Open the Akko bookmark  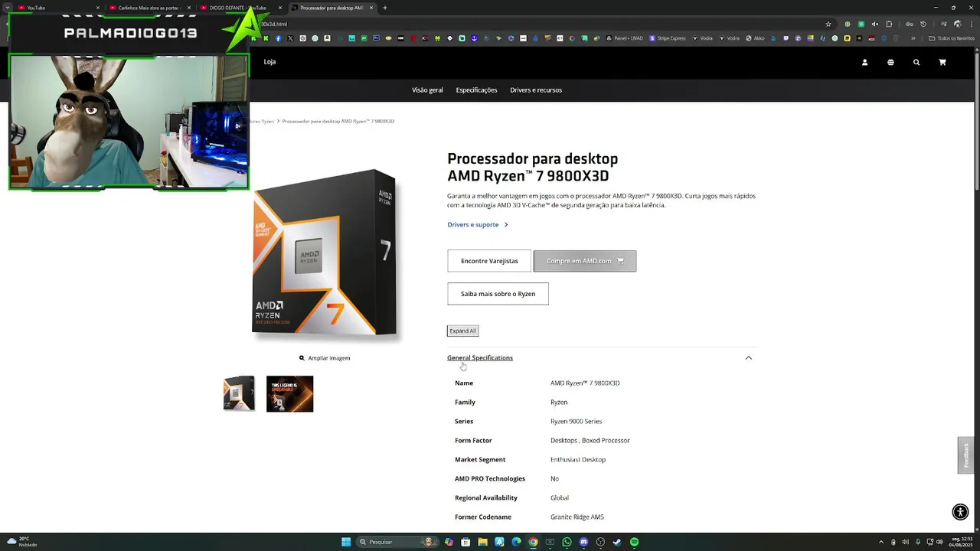coord(754,38)
